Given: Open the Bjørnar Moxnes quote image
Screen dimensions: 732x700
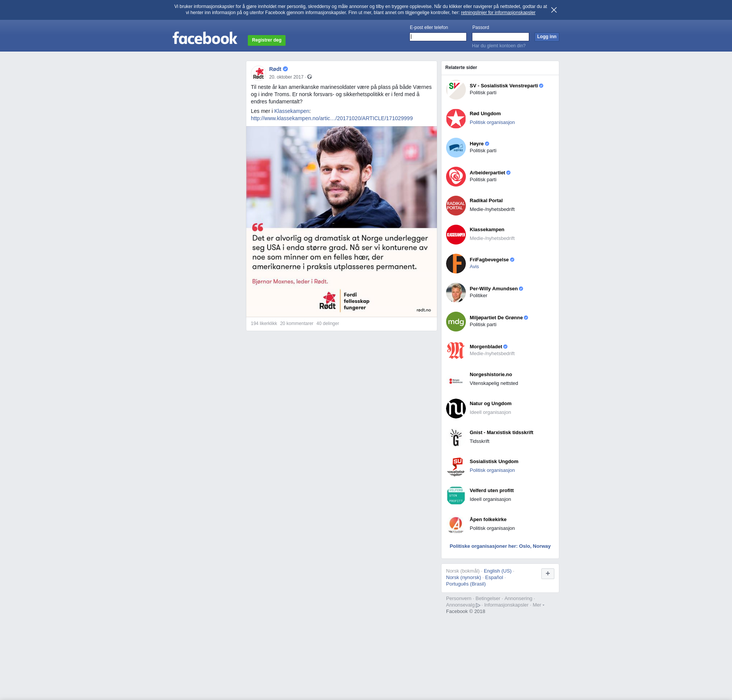Looking at the screenshot, I should point(342,222).
